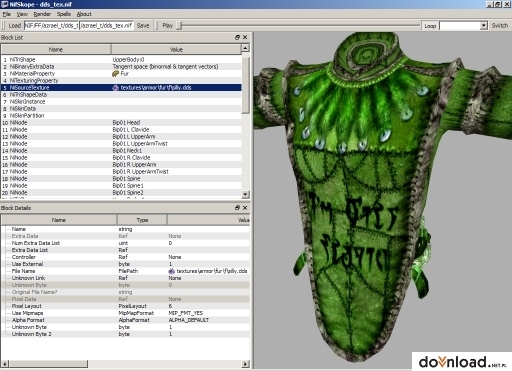This screenshot has height=371, width=512.
Task: Open the Spells menu
Action: (x=64, y=14)
